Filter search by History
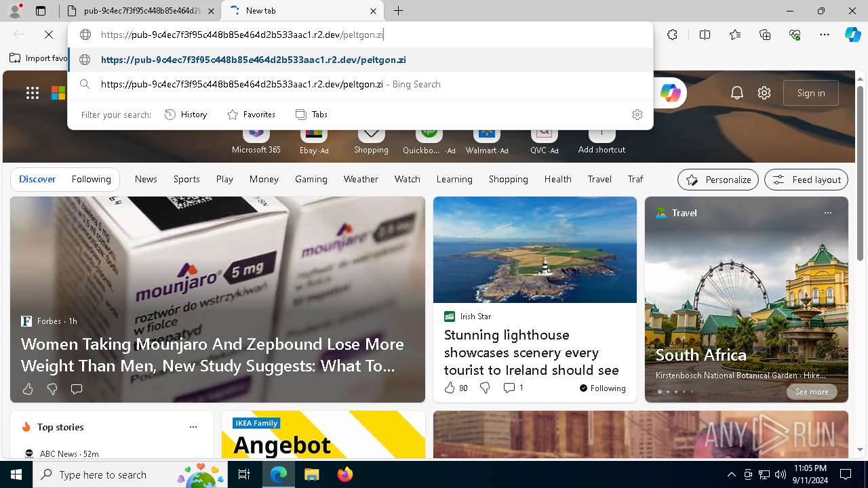 click(x=186, y=115)
